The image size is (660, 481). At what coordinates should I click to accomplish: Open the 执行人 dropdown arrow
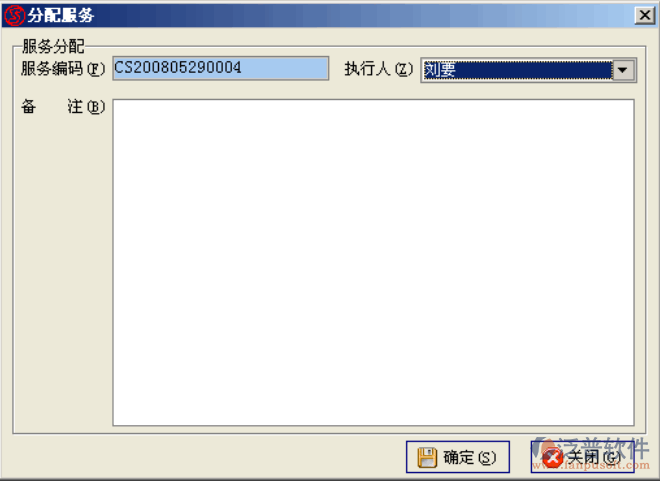623,70
